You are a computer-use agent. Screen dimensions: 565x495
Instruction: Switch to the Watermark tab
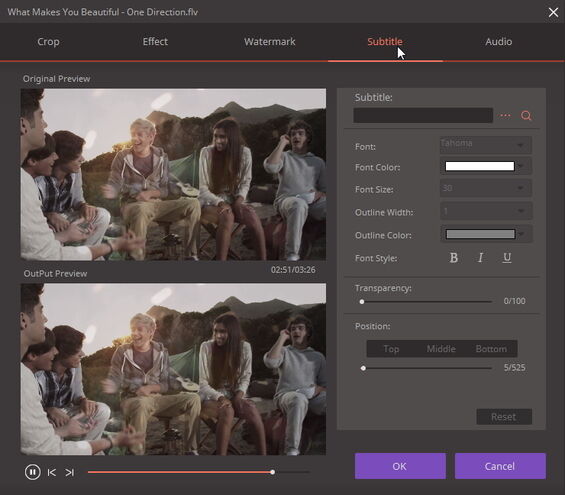coord(270,42)
